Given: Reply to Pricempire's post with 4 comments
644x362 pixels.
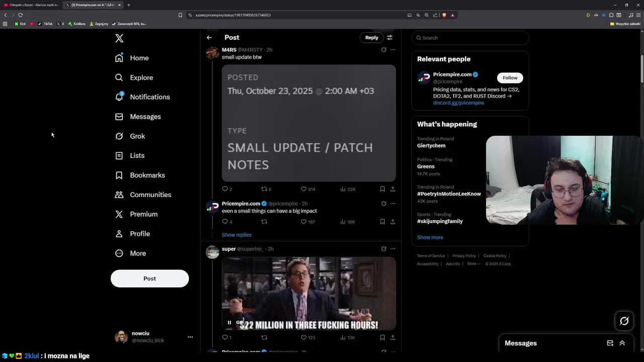Looking at the screenshot, I should 227,222.
